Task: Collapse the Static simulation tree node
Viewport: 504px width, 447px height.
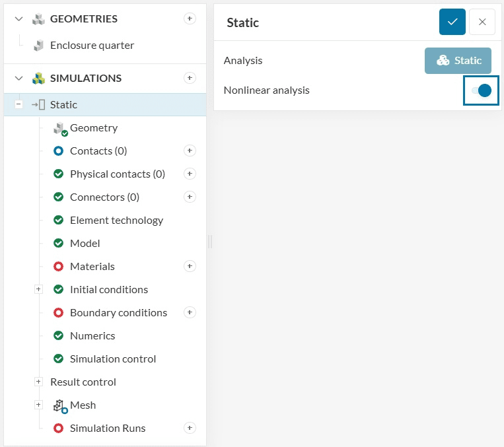Action: coord(18,104)
